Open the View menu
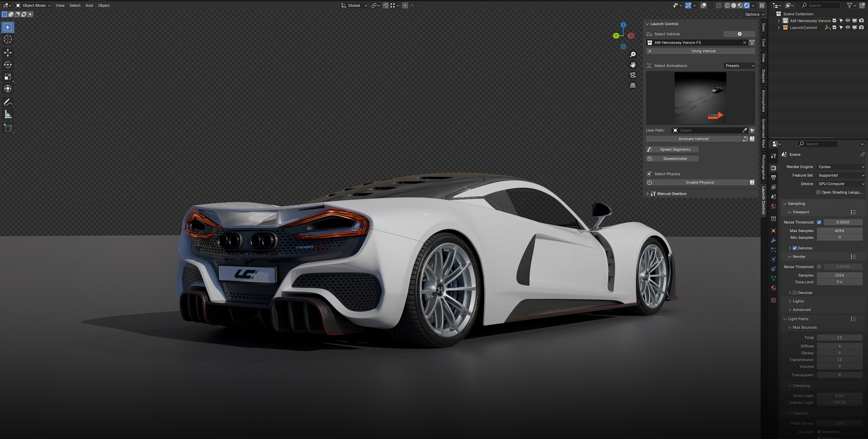868x439 pixels. (60, 5)
